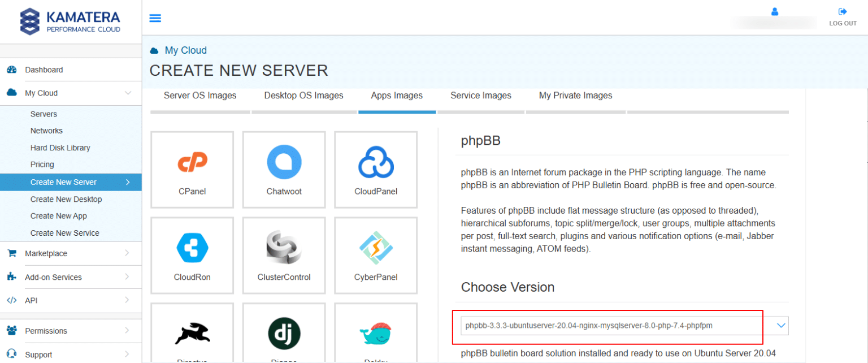Expand the API sidebar chevron
Viewport: 868px width, 363px height.
click(x=127, y=300)
